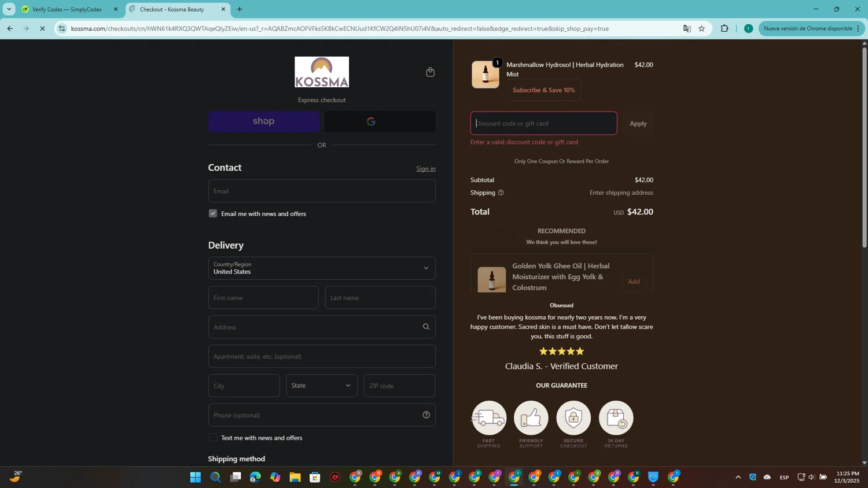The height and width of the screenshot is (488, 868).
Task: Focus the Apartment, suite field
Action: point(322,356)
